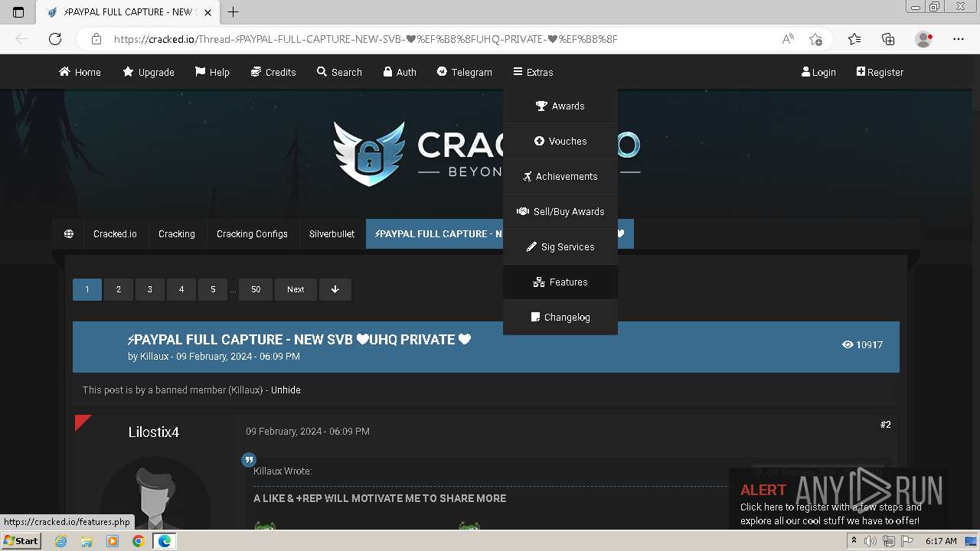Click the Register link
This screenshot has width=980, height=551.
(x=880, y=72)
